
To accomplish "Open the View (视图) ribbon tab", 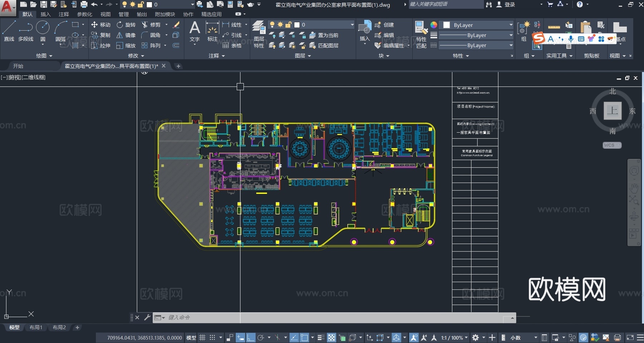I will click(106, 14).
